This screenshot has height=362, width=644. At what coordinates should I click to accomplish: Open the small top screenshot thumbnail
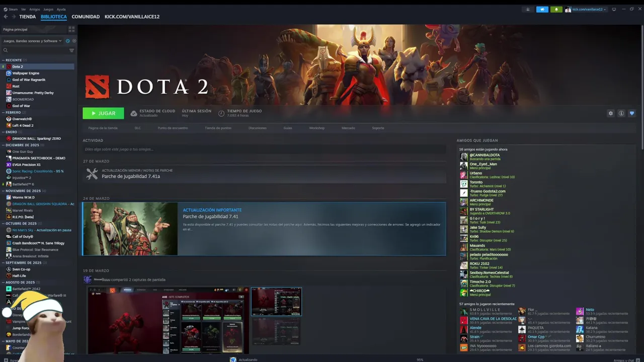276,301
